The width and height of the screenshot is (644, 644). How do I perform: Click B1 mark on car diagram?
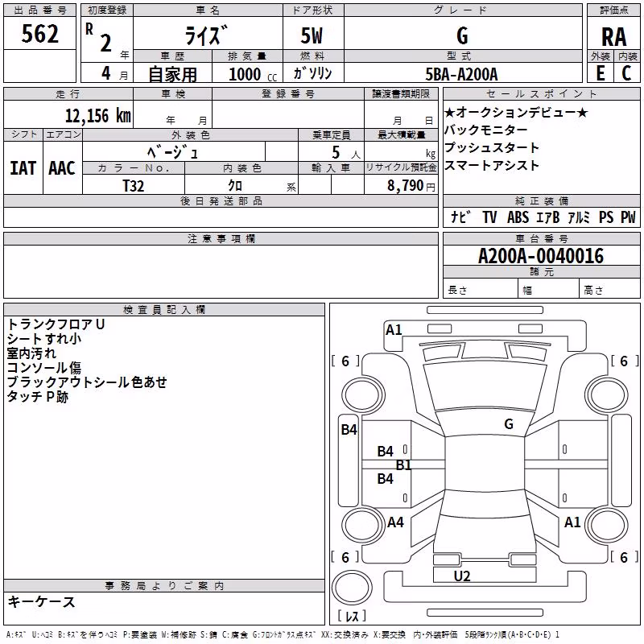404,465
